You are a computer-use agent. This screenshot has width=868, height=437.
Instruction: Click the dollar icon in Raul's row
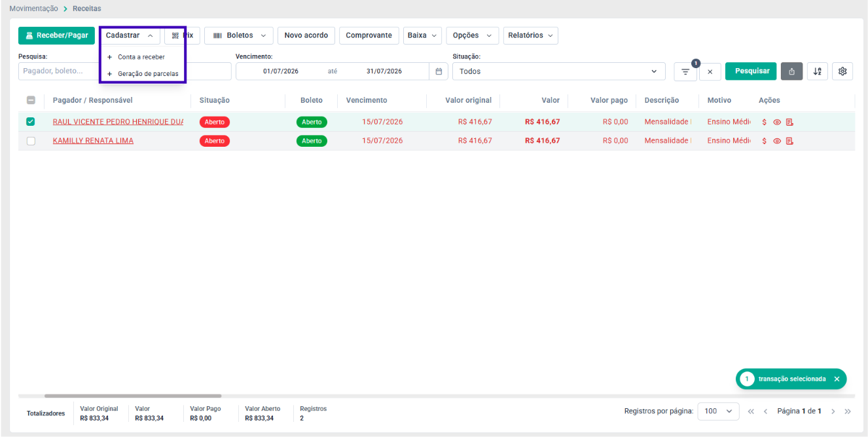pyautogui.click(x=765, y=122)
